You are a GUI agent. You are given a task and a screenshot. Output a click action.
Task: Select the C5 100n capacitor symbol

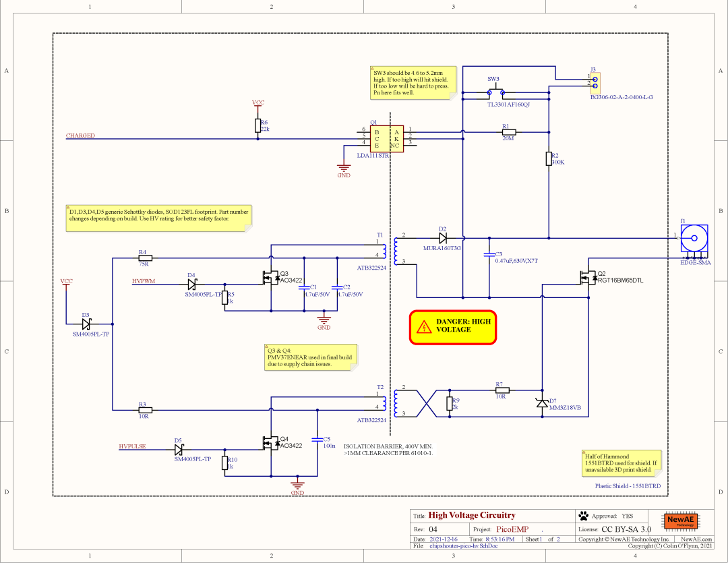(317, 440)
